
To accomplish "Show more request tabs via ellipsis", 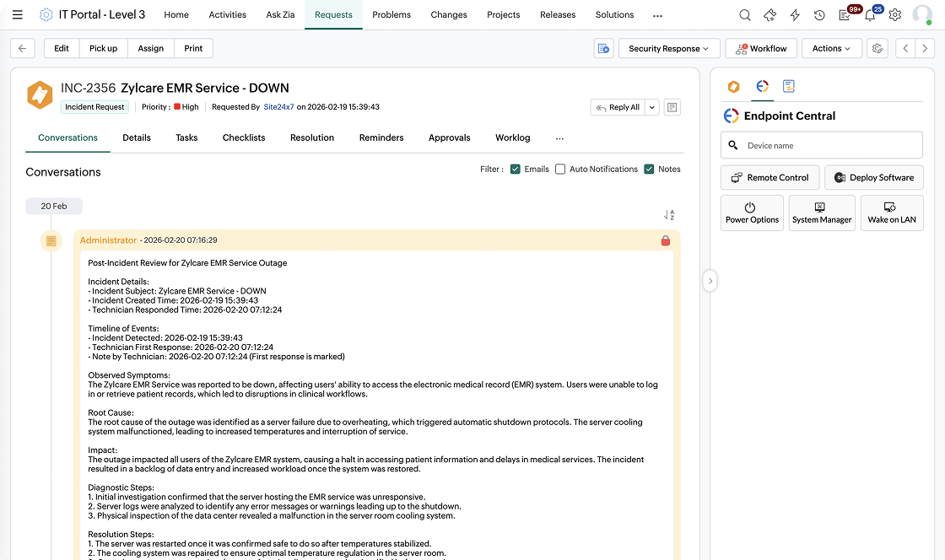I will (560, 138).
